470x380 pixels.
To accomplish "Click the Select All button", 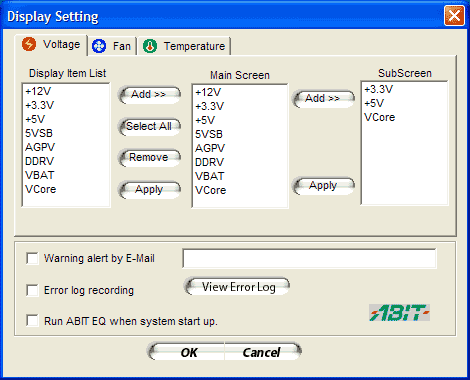I will coord(149,127).
